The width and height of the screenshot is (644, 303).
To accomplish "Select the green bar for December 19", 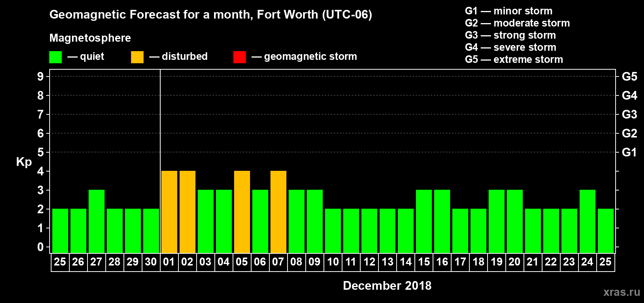I will pyautogui.click(x=497, y=221).
